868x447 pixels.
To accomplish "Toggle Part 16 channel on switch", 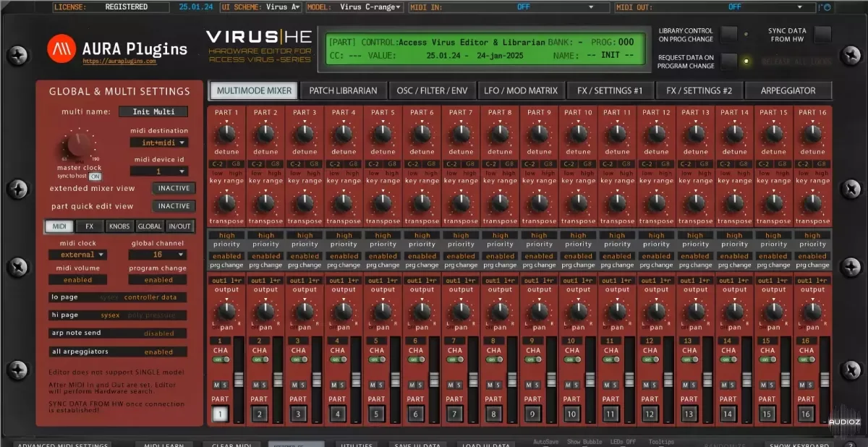I will click(806, 359).
